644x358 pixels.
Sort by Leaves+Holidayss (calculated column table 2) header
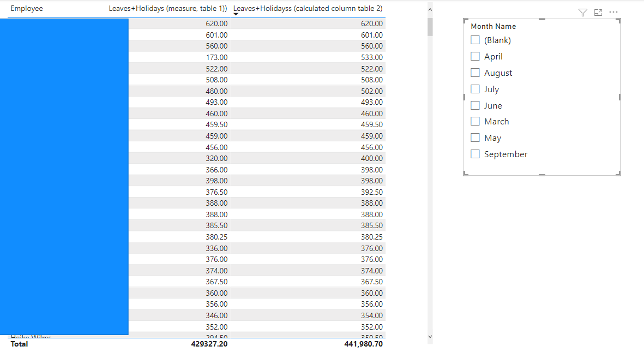(x=308, y=9)
